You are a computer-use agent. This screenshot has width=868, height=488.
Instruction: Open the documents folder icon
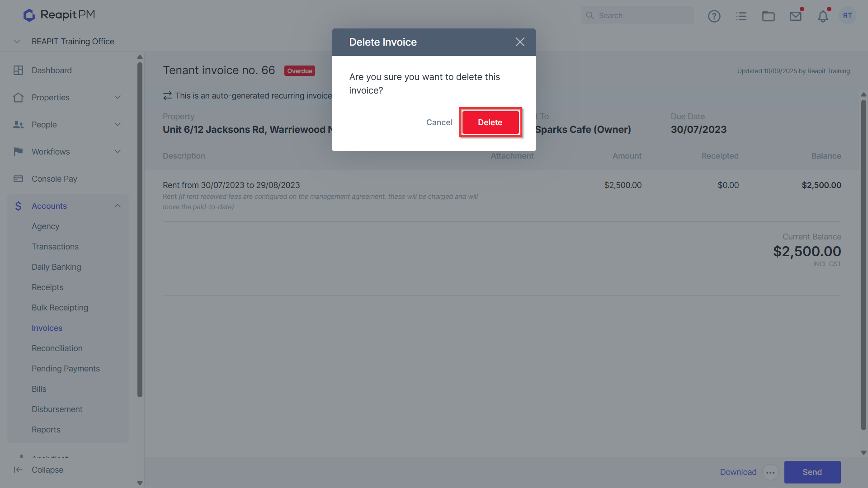click(x=769, y=16)
